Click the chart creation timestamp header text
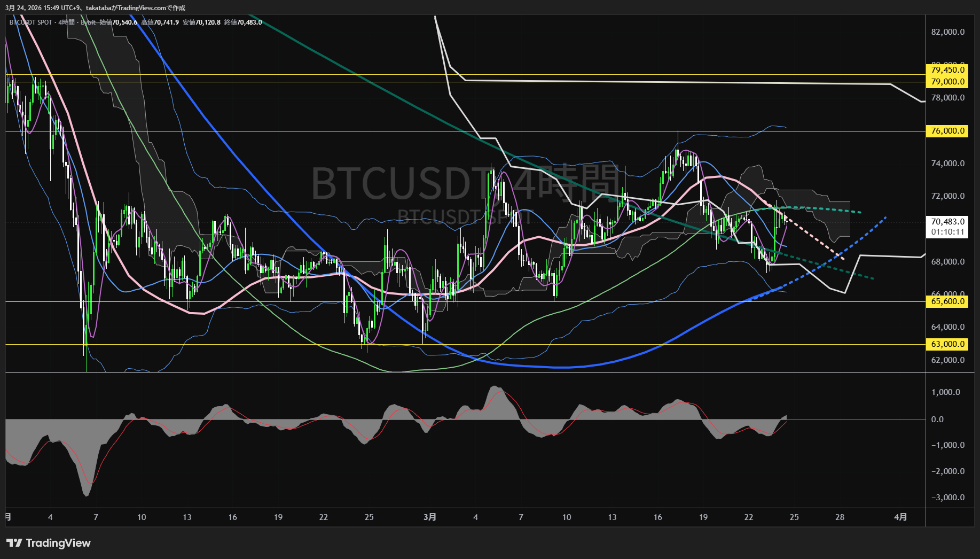980x559 pixels. pyautogui.click(x=96, y=8)
